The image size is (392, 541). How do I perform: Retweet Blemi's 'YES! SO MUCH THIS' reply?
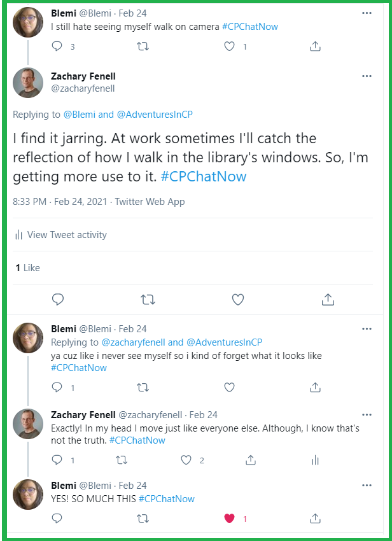click(x=143, y=519)
